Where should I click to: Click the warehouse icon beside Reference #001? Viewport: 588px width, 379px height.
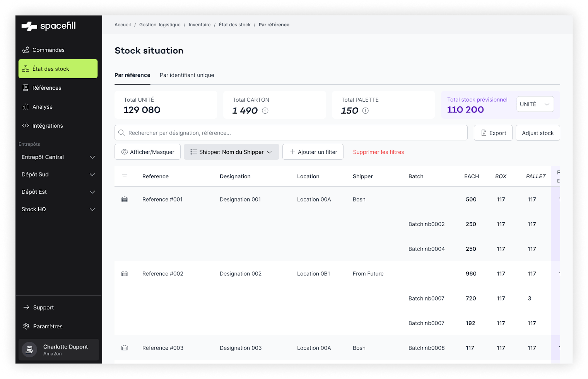tap(124, 199)
